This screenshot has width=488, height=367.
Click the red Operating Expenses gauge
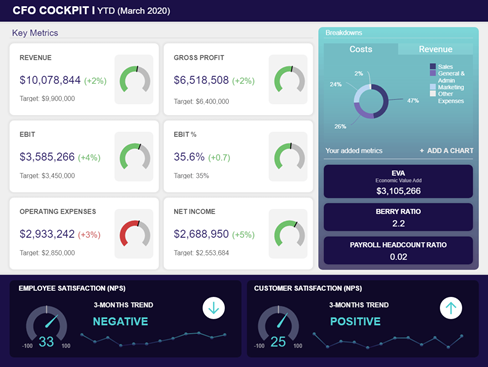point(135,233)
